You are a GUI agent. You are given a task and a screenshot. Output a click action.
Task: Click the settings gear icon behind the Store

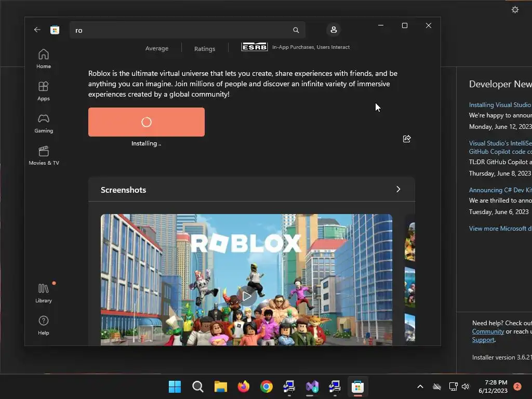click(x=515, y=9)
